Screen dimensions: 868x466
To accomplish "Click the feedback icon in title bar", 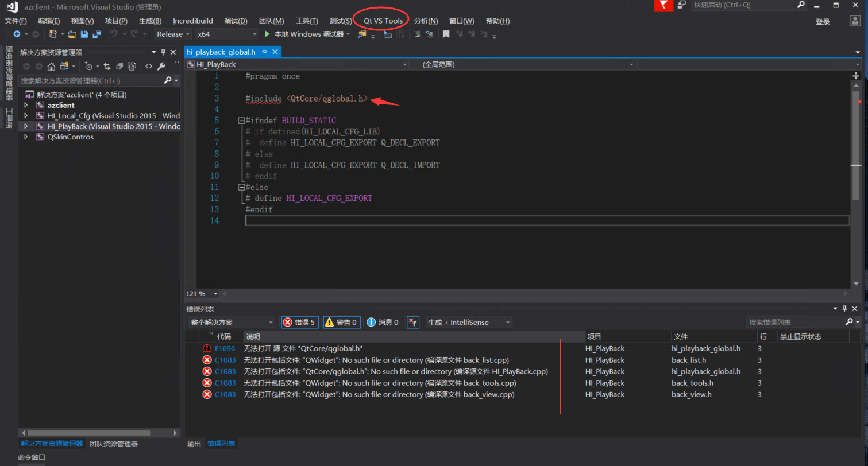I will [682, 5].
